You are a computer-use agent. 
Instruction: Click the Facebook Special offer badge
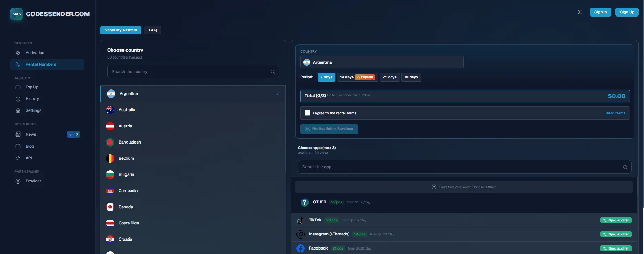point(616,248)
